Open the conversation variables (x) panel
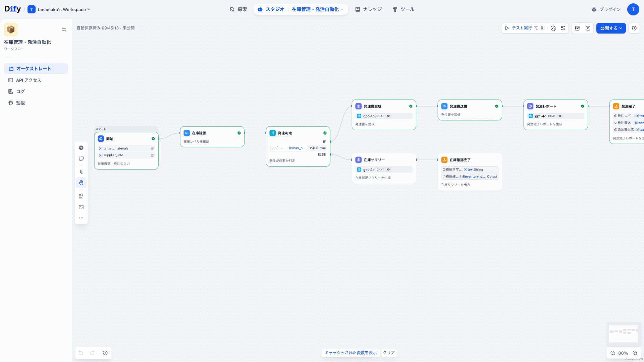Viewport: 644px width, 362px height. [588, 28]
